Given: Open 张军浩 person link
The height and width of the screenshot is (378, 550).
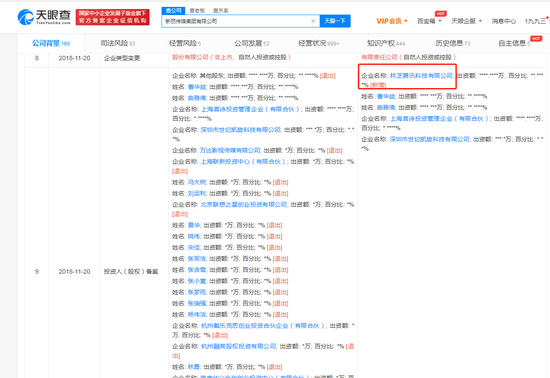Looking at the screenshot, I should click(197, 259).
